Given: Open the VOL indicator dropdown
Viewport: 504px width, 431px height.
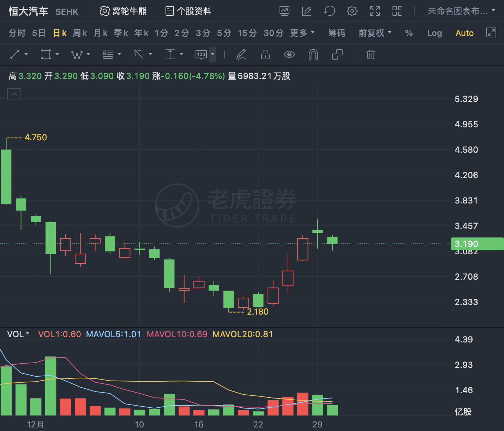Looking at the screenshot, I should (x=18, y=334).
